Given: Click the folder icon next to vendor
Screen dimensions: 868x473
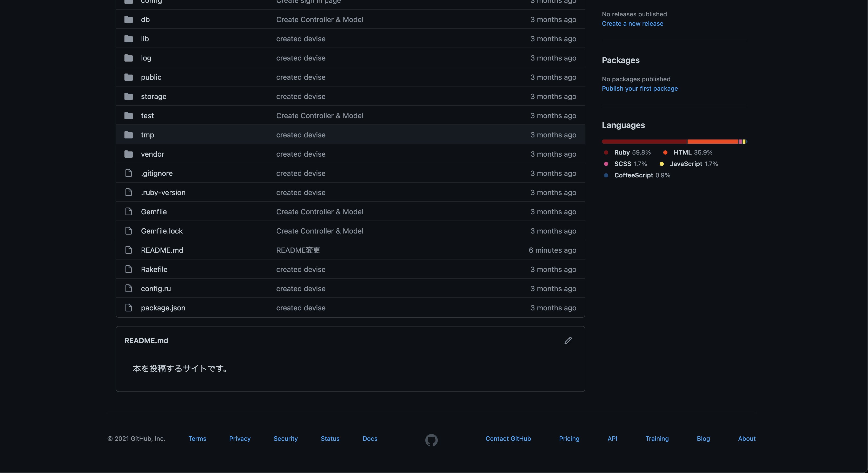Looking at the screenshot, I should click(x=128, y=154).
